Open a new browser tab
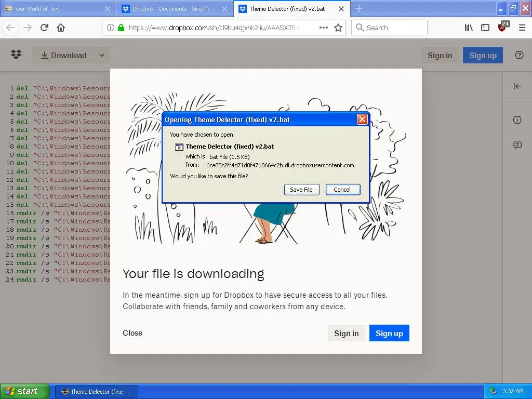Image resolution: width=532 pixels, height=399 pixels. 358,9
